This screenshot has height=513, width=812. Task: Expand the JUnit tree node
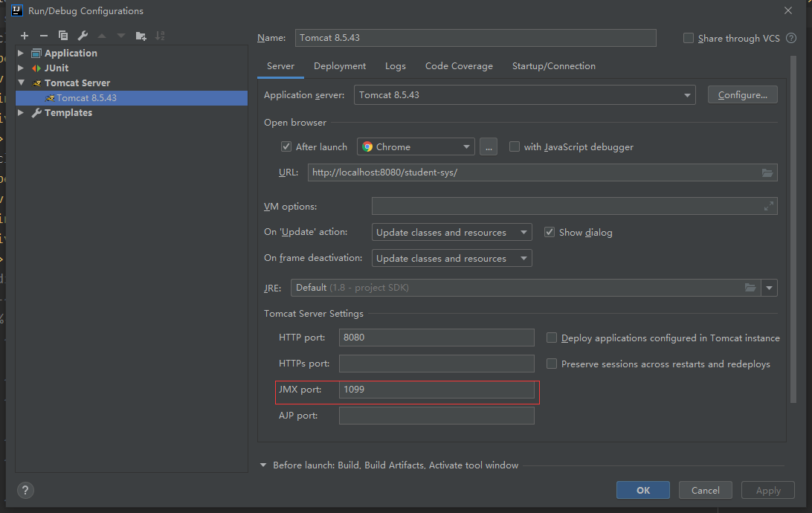(x=21, y=68)
